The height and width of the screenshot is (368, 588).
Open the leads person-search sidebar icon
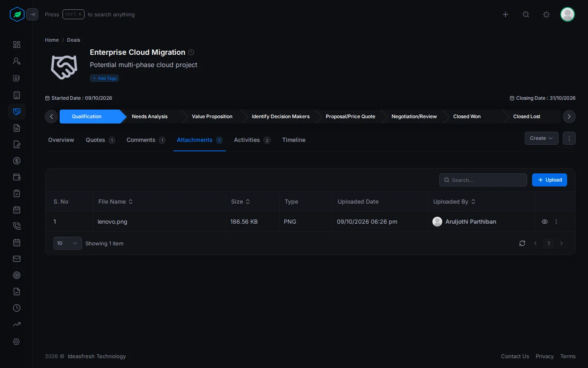coord(17,61)
